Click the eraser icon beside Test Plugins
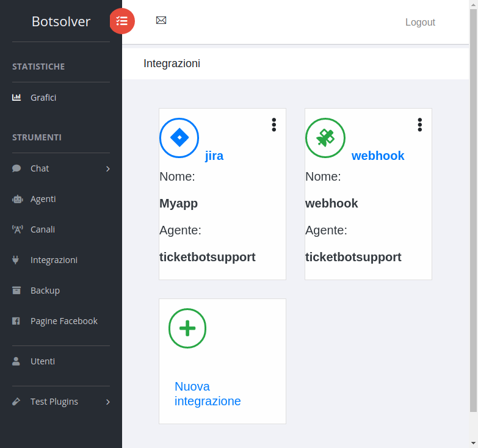This screenshot has width=478, height=448. 16,402
